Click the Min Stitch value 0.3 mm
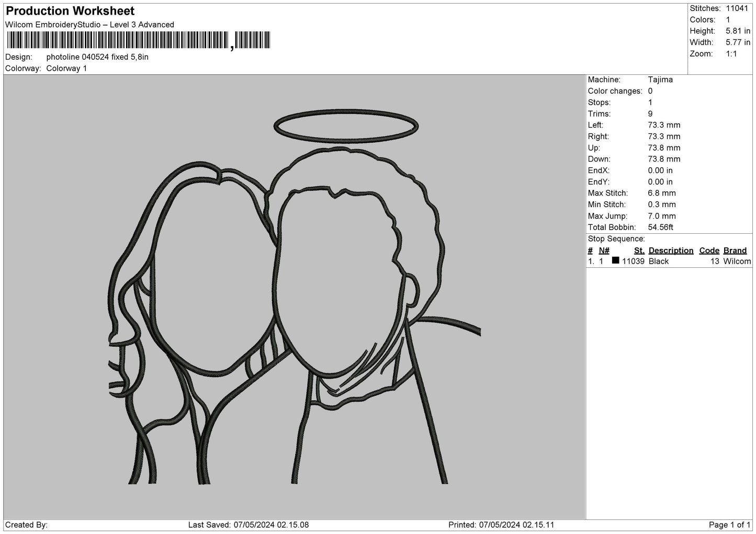The image size is (756, 534). 662,204
